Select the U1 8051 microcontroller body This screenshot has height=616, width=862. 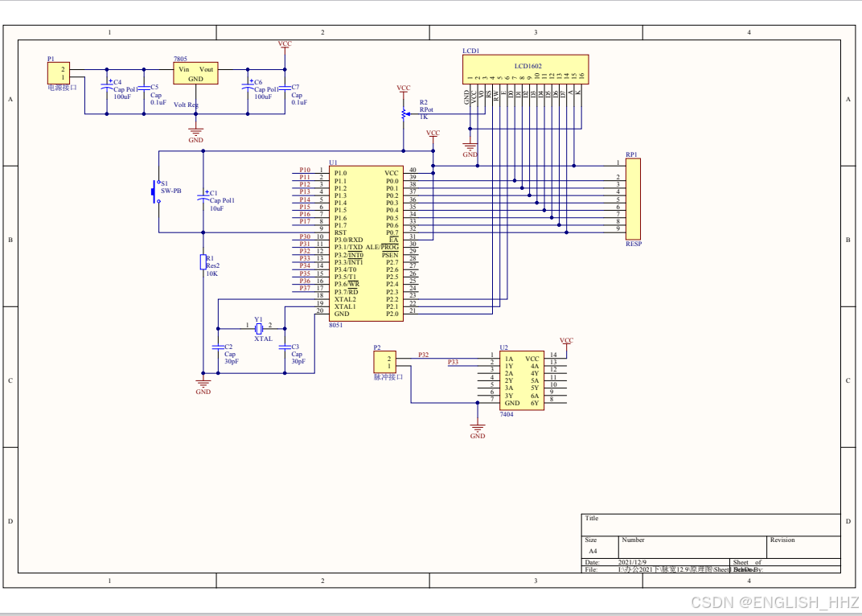366,243
